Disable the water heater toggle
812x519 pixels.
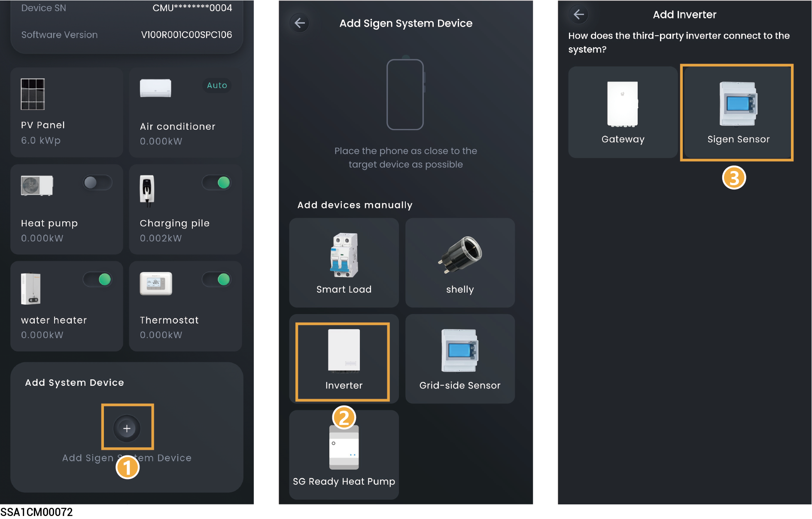pos(97,280)
